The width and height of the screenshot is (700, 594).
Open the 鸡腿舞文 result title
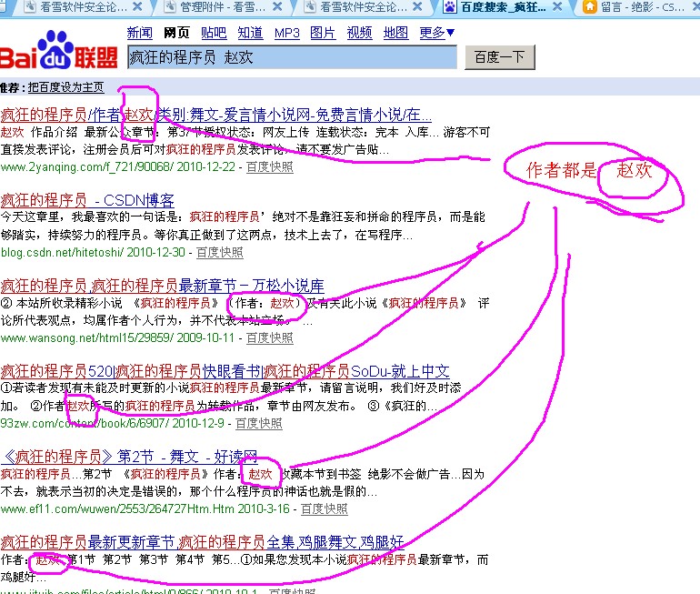(x=202, y=542)
